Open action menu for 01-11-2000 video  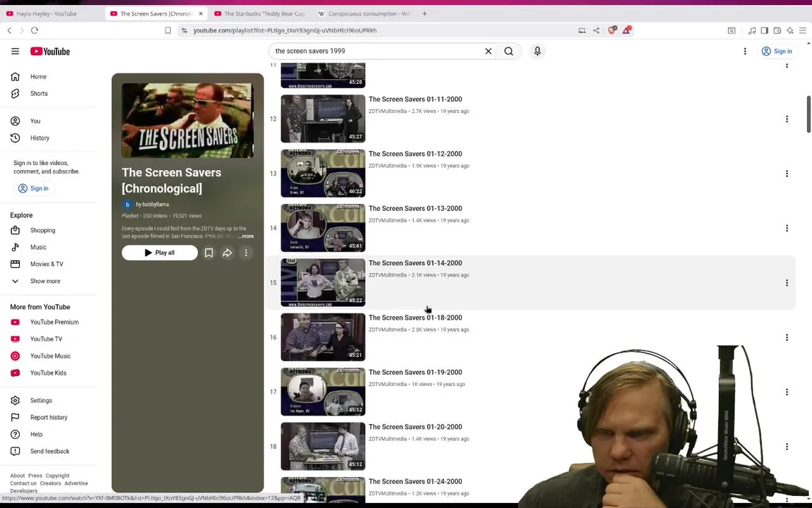[x=787, y=119]
